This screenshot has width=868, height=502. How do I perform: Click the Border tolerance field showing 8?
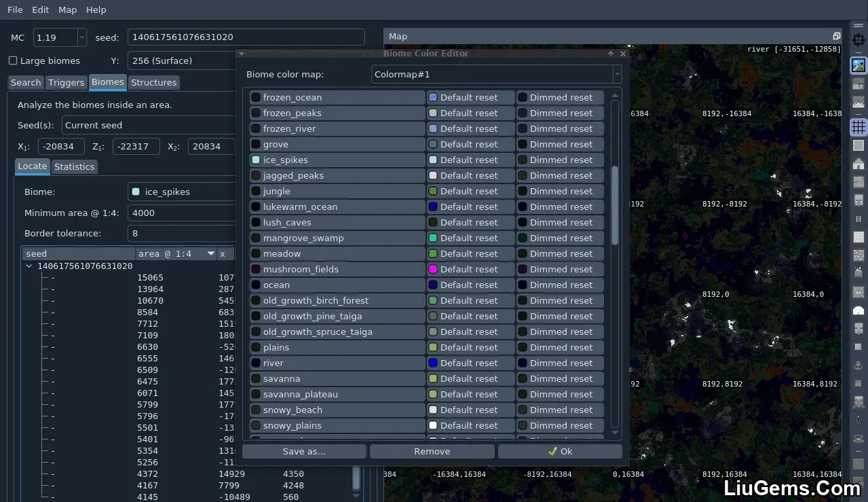[181, 233]
